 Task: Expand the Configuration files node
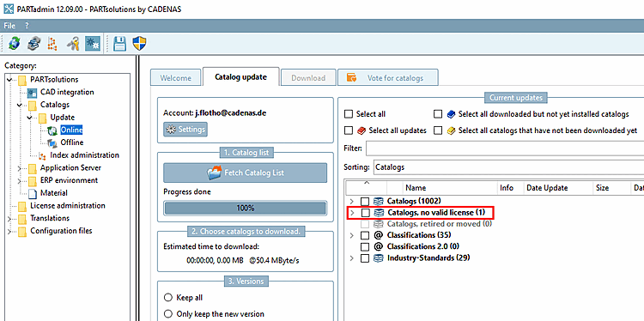(x=9, y=231)
